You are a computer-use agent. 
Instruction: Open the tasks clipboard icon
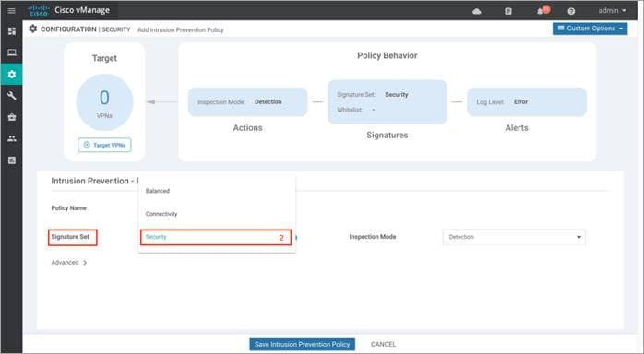pos(508,11)
